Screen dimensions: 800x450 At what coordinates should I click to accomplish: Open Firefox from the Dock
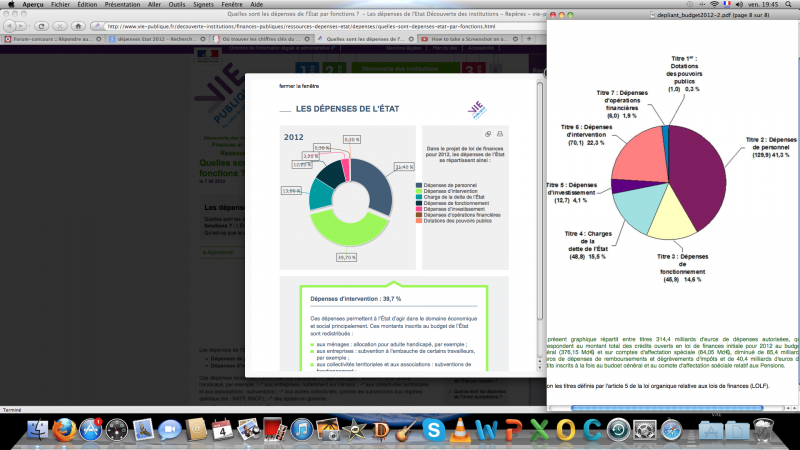point(65,429)
